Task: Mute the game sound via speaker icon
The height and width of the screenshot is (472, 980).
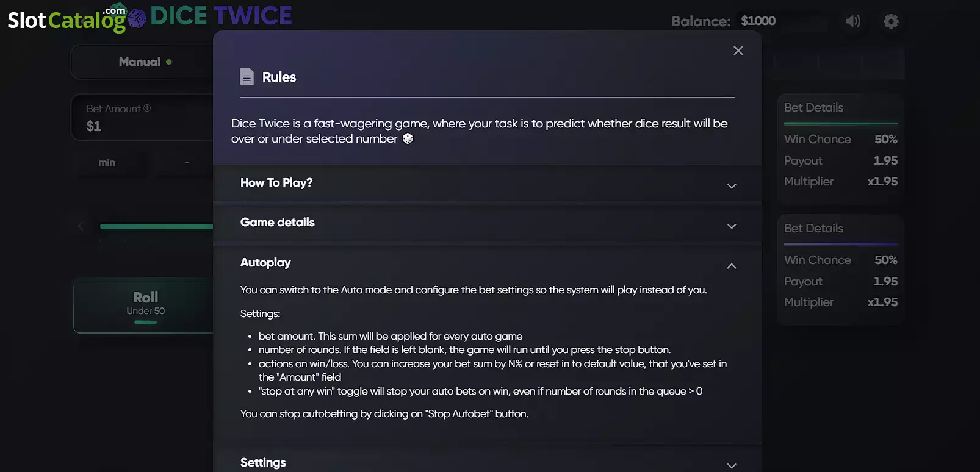Action: (852, 21)
